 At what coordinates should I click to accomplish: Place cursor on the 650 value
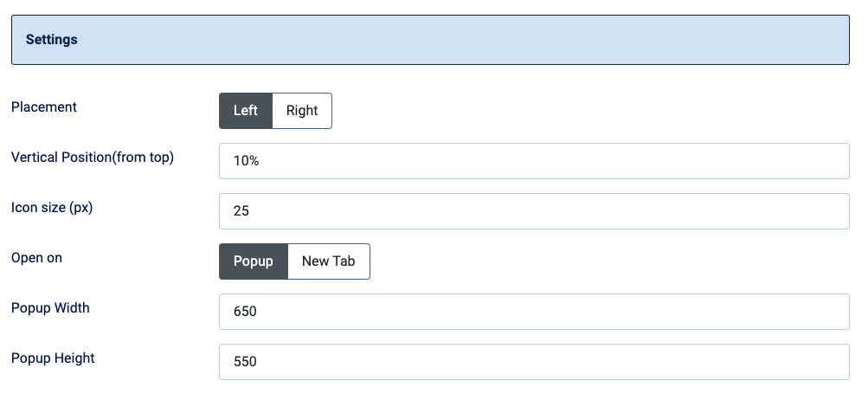(245, 312)
